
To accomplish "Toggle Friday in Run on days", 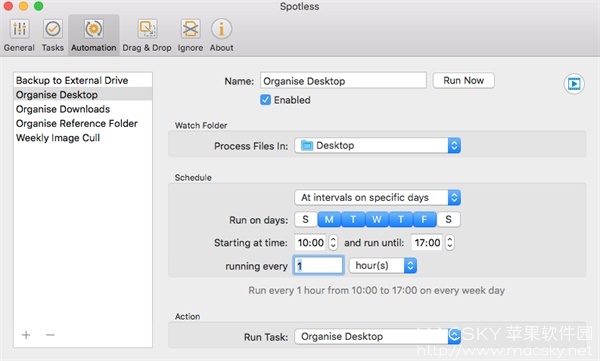I will (x=424, y=219).
